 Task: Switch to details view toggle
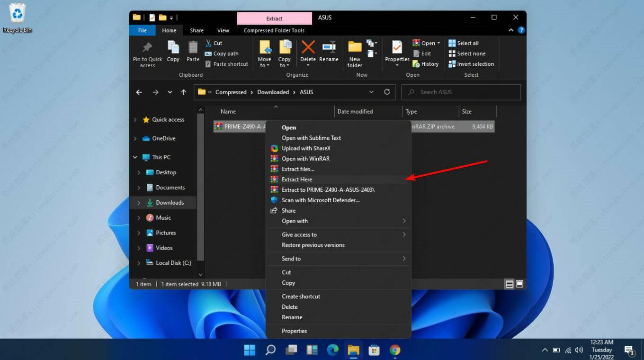point(510,284)
